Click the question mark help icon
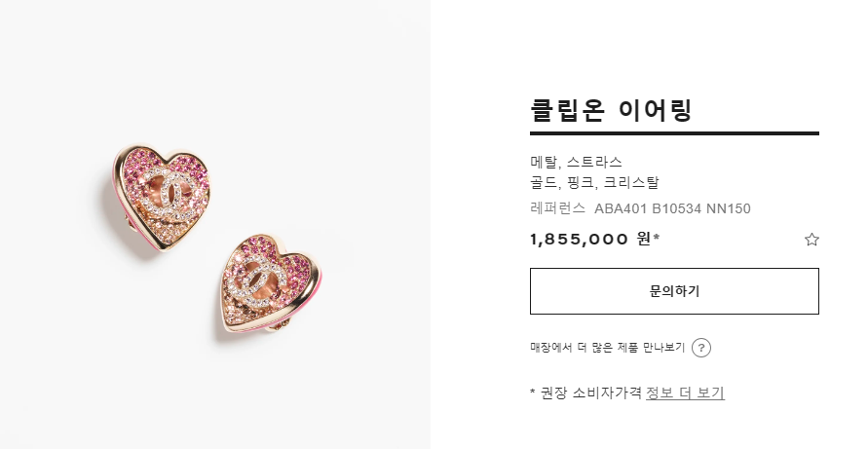 pos(701,348)
